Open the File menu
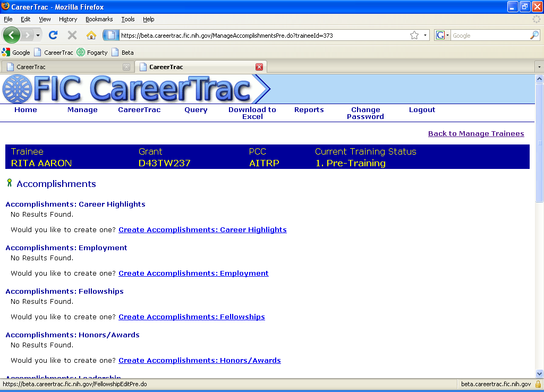This screenshot has width=544, height=392. tap(8, 19)
